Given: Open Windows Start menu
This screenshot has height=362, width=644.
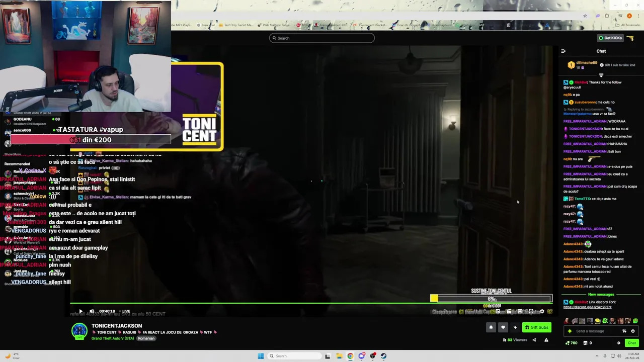Looking at the screenshot, I should click(x=261, y=356).
